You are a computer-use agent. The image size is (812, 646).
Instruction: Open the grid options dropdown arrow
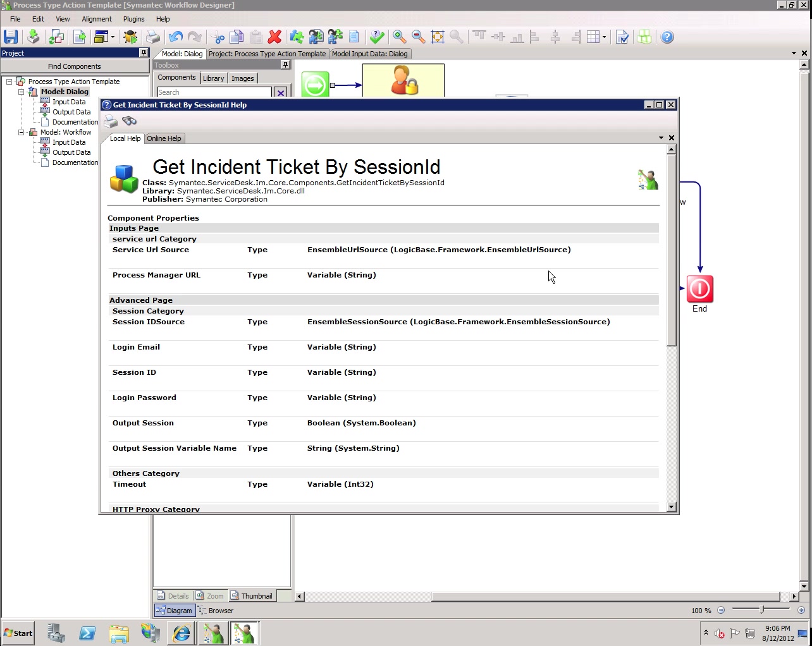604,37
